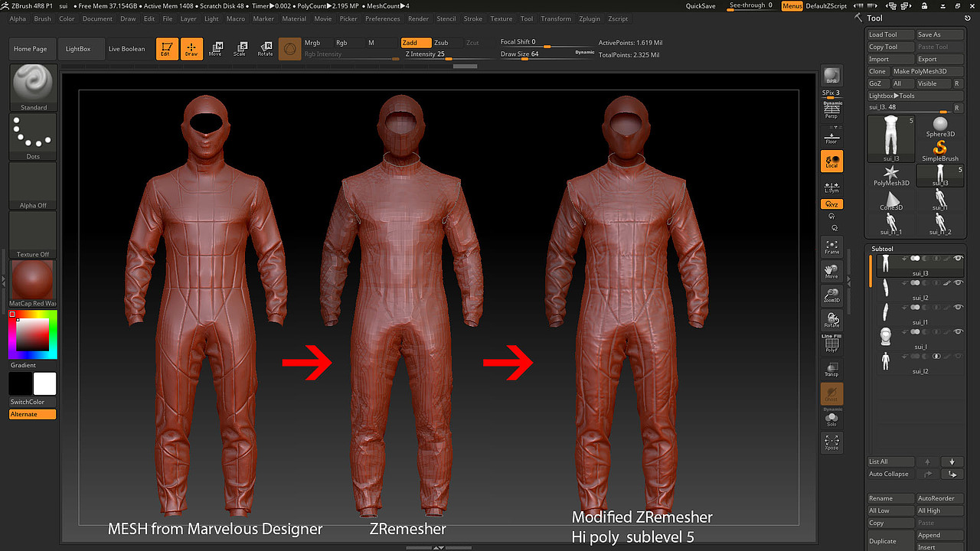Screen dimensions: 980x551
Task: Select the sui_l subtool head thumbnail
Action: [884, 337]
